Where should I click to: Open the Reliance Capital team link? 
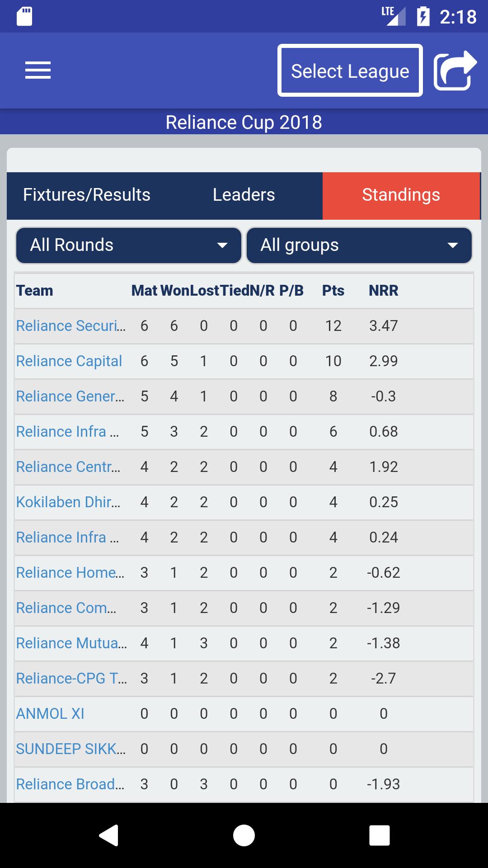[x=69, y=361]
